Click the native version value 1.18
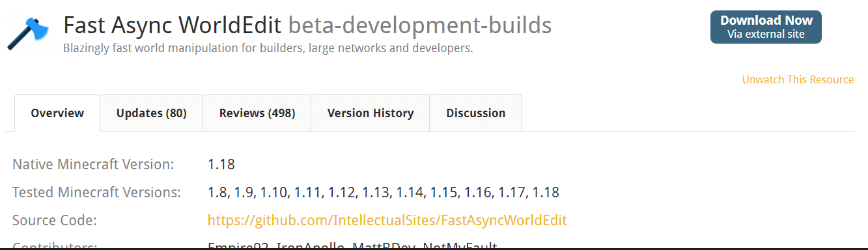This screenshot has width=868, height=250. [221, 165]
